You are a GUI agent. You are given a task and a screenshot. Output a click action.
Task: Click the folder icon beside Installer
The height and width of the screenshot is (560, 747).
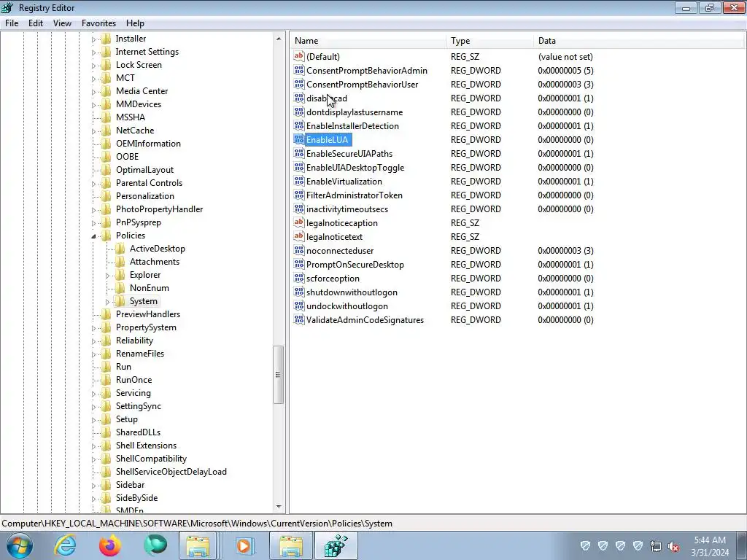click(x=107, y=39)
